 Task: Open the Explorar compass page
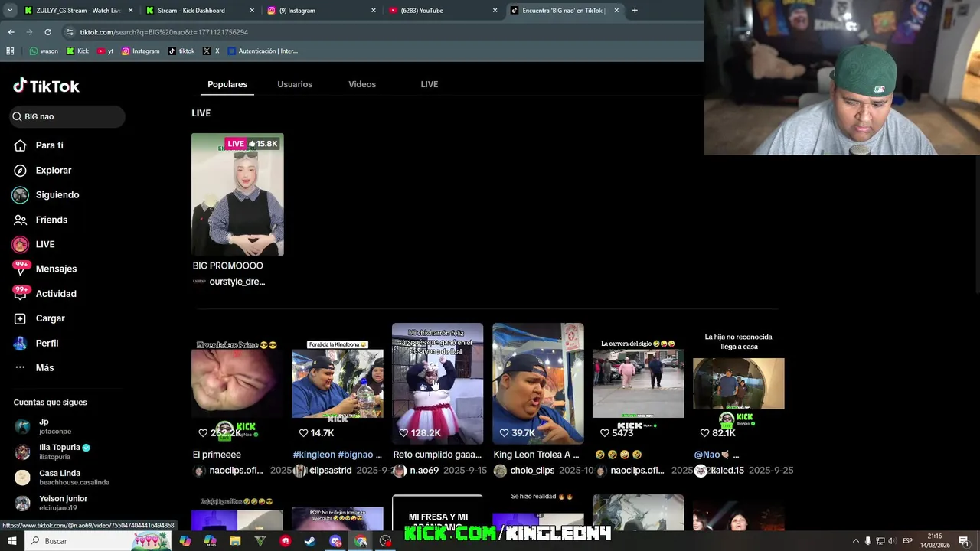42,170
